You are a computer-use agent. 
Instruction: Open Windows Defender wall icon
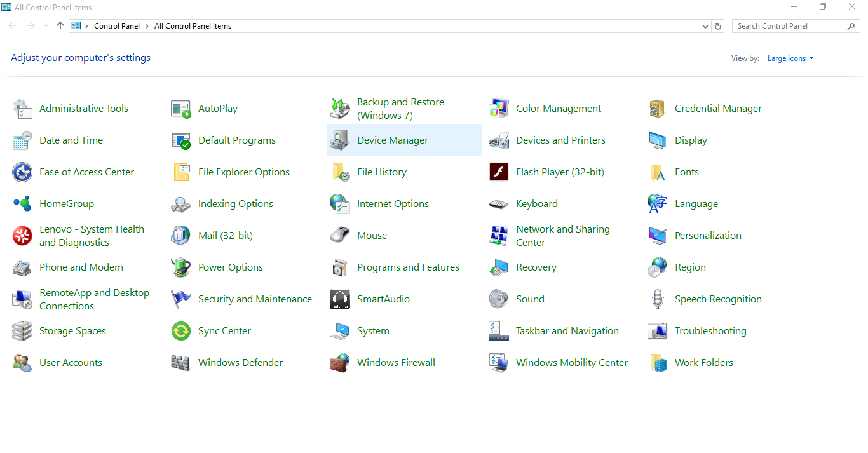pos(181,363)
